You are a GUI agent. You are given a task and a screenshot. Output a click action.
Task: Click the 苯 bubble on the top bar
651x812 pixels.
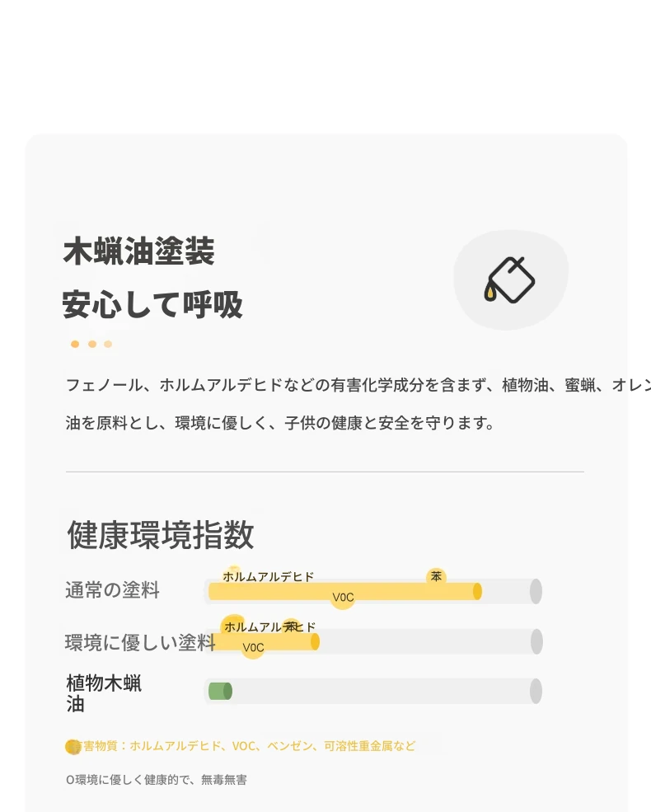(x=436, y=576)
